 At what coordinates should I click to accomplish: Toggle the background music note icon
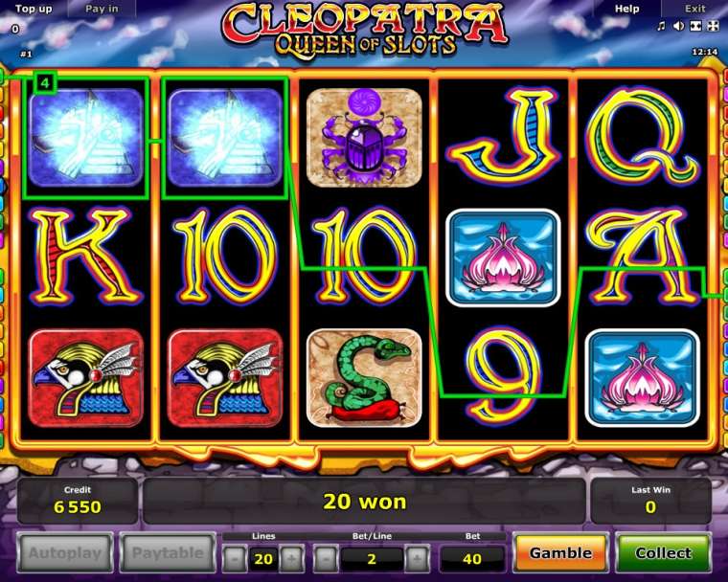[x=661, y=26]
